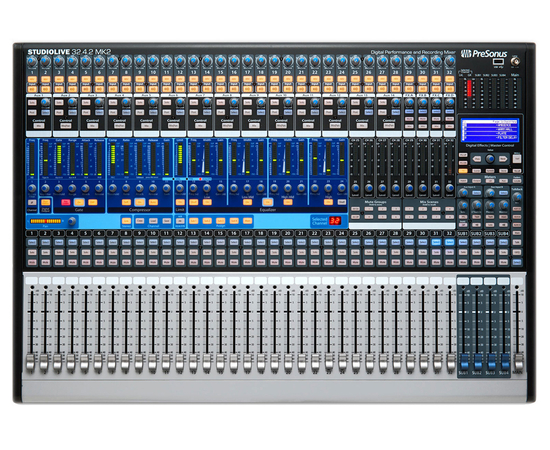Screen dimensions: 550x450
Task: Click the Aux 1 output level knob
Action: point(45,102)
